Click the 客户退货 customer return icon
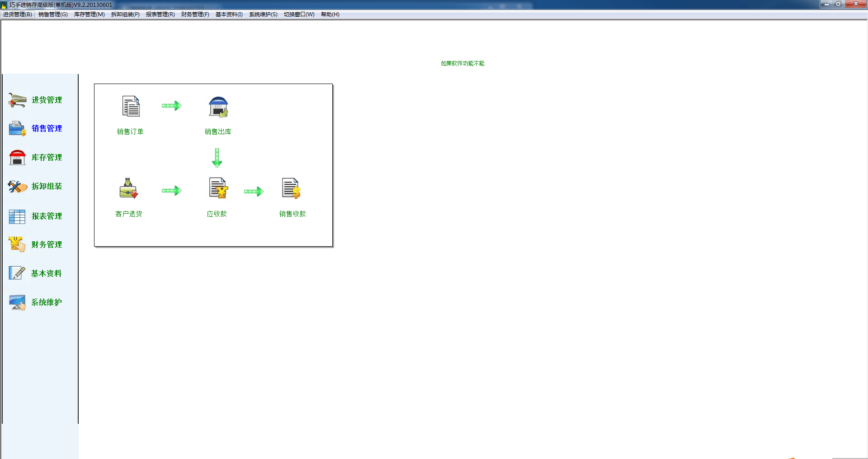This screenshot has width=868, height=459. [x=129, y=188]
